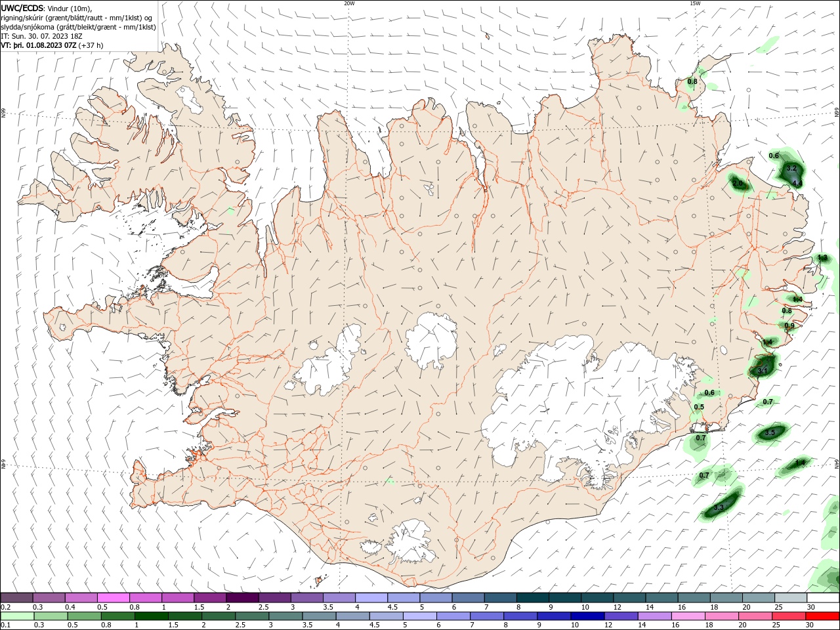Click the '(+37 h)' forecast offset text
The width and height of the screenshot is (840, 630).
(x=91, y=45)
